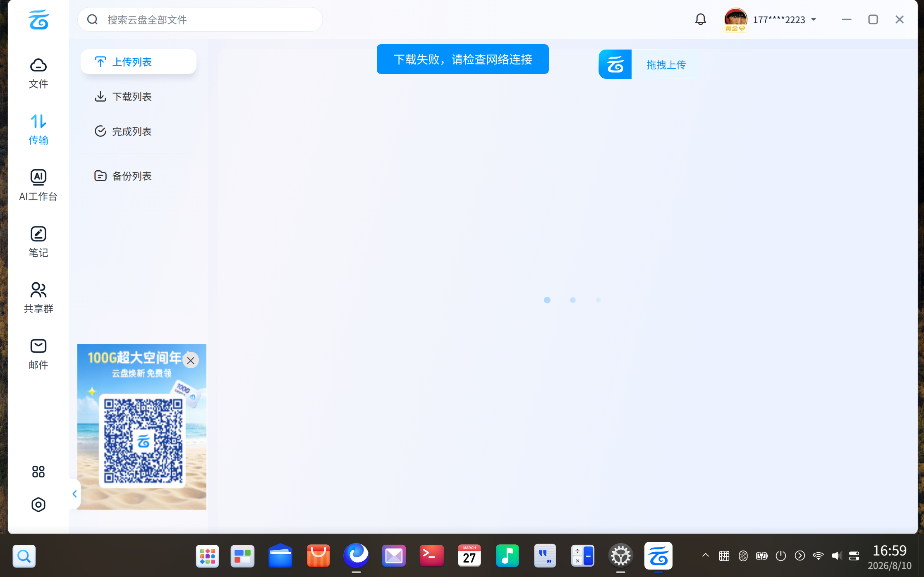Image resolution: width=924 pixels, height=577 pixels.
Task: Open the app store bag in taskbar
Action: coord(318,556)
